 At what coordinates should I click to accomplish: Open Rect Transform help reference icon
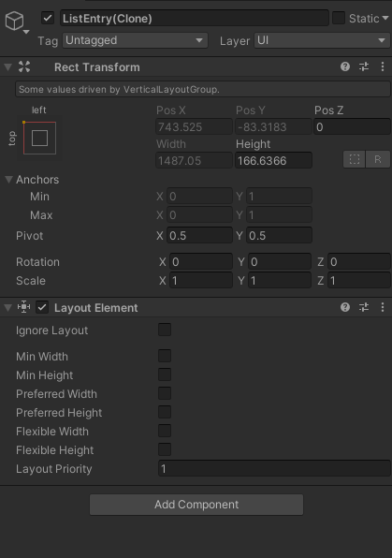[x=344, y=66]
